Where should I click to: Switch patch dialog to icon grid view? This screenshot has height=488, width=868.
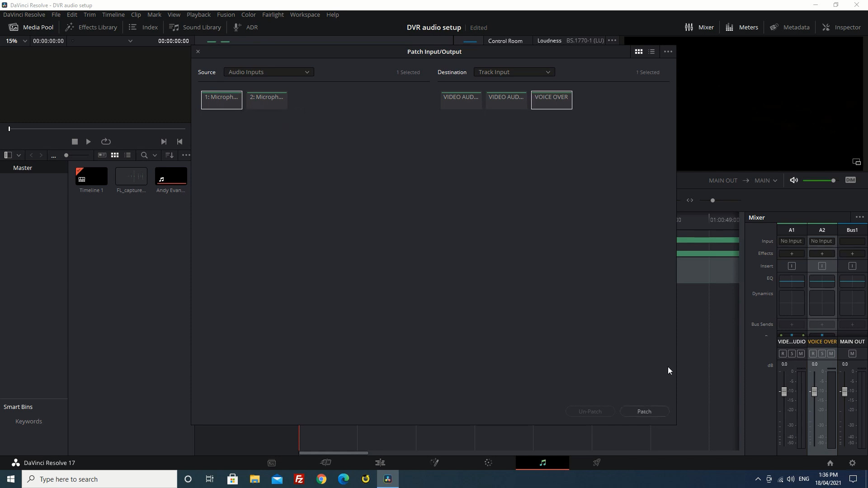638,52
